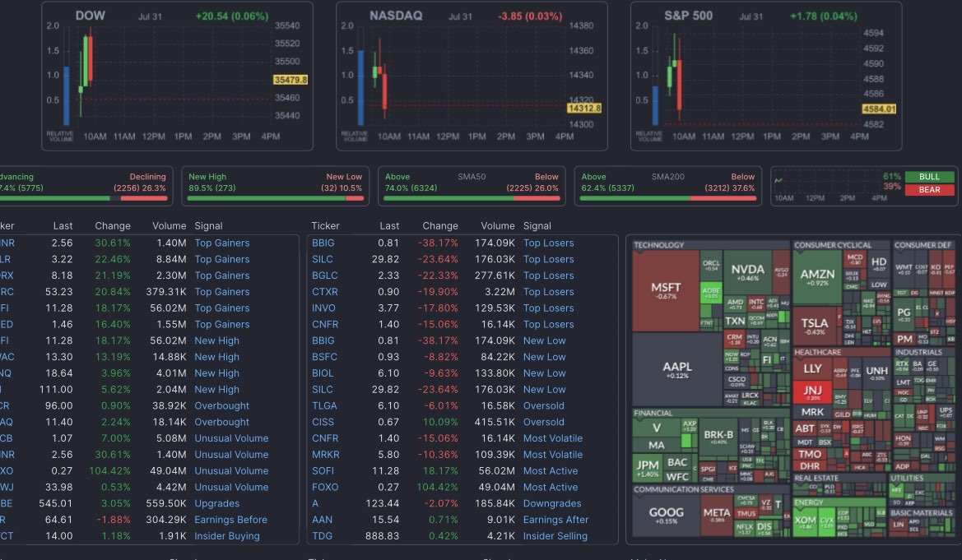The image size is (962, 560).
Task: Select the JPM tile in the heat map
Action: 648,469
